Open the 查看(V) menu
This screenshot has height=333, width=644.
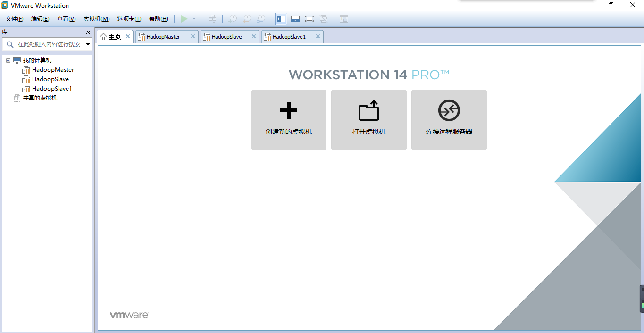[66, 19]
